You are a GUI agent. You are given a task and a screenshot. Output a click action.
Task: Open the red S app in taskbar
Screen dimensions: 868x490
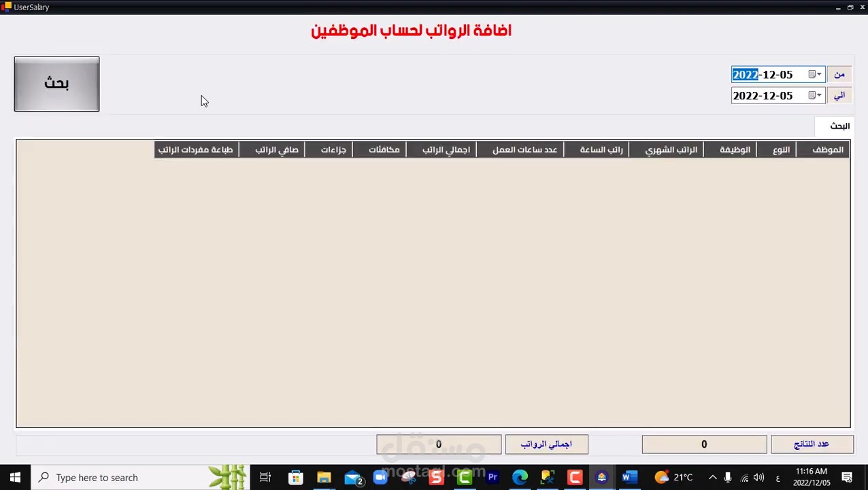point(436,478)
